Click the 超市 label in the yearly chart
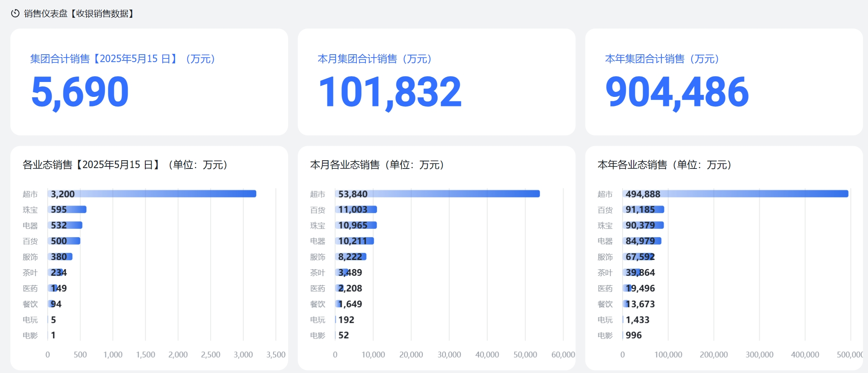868x373 pixels. (x=605, y=194)
